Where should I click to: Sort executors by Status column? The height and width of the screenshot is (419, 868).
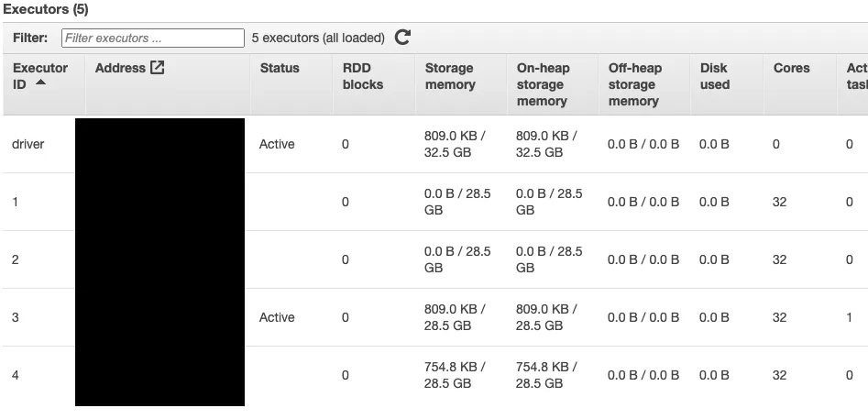click(x=280, y=68)
